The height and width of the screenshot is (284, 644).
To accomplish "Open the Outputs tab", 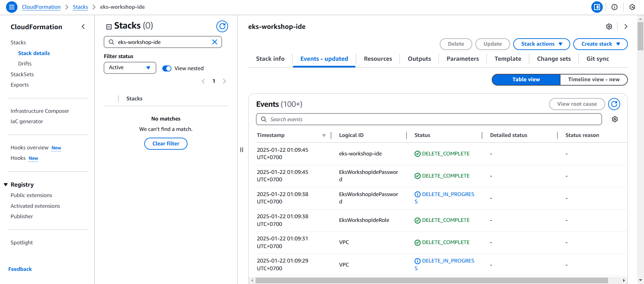I will [419, 59].
